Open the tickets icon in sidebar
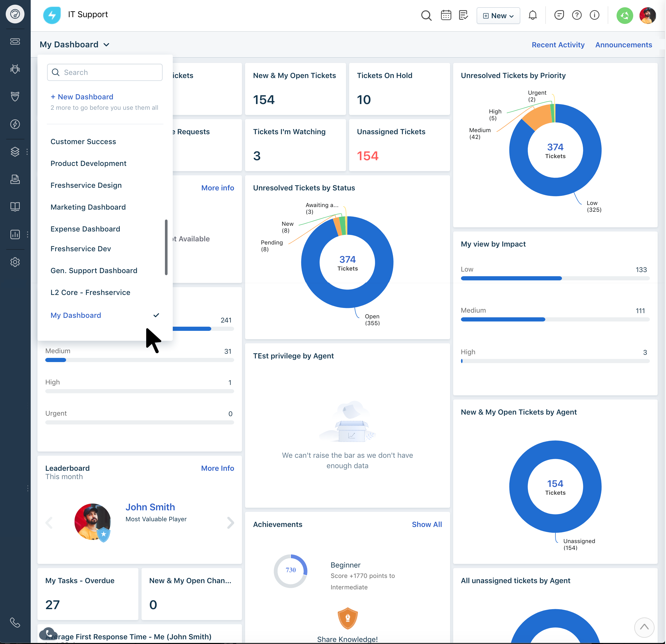Viewport: 666px width, 644px height. (x=15, y=41)
